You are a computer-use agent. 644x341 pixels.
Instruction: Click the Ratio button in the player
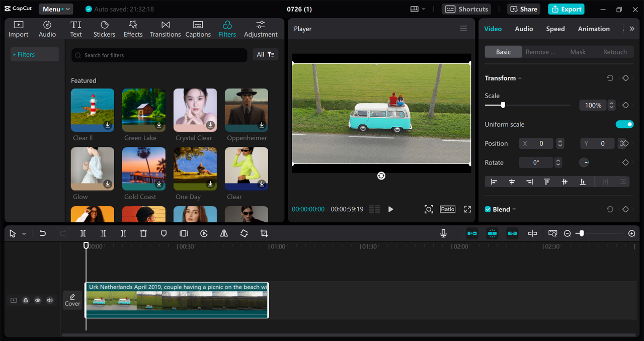click(x=447, y=209)
